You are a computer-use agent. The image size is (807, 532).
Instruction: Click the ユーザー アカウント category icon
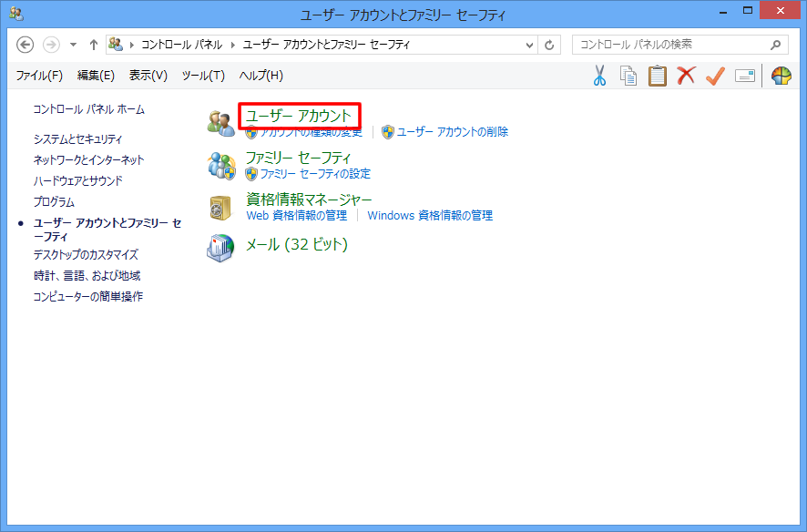221,124
